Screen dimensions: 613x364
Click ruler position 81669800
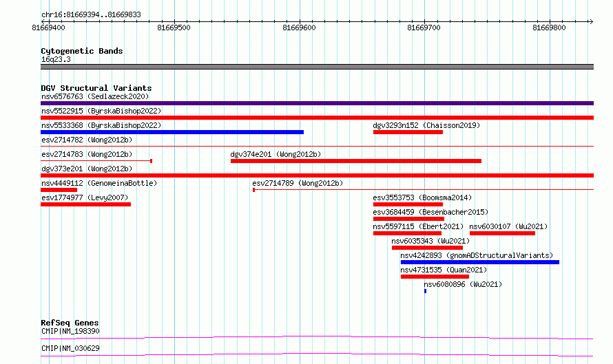click(x=549, y=28)
